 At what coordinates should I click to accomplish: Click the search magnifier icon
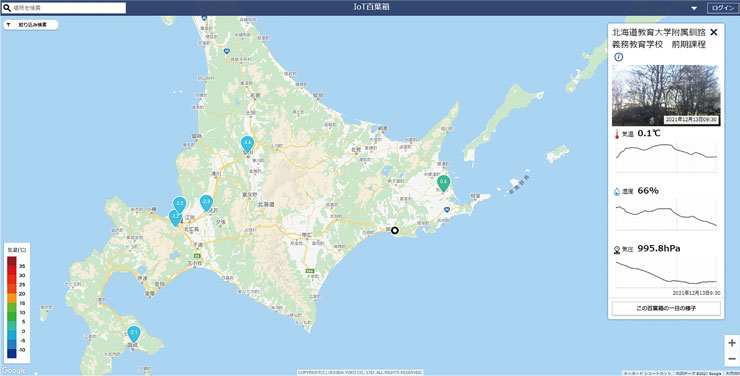point(7,8)
